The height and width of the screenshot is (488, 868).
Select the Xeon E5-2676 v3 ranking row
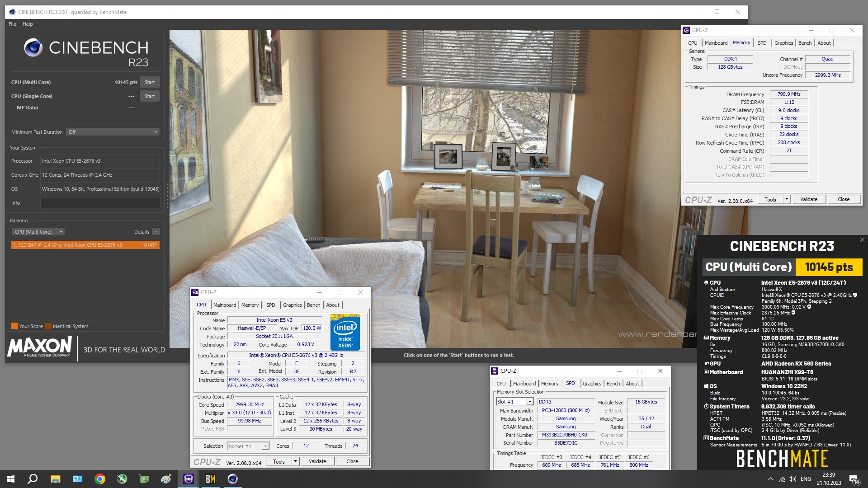(85, 245)
